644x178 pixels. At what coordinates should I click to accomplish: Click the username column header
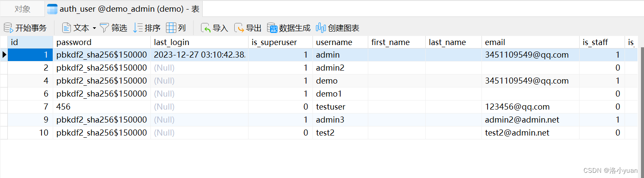tap(340, 42)
